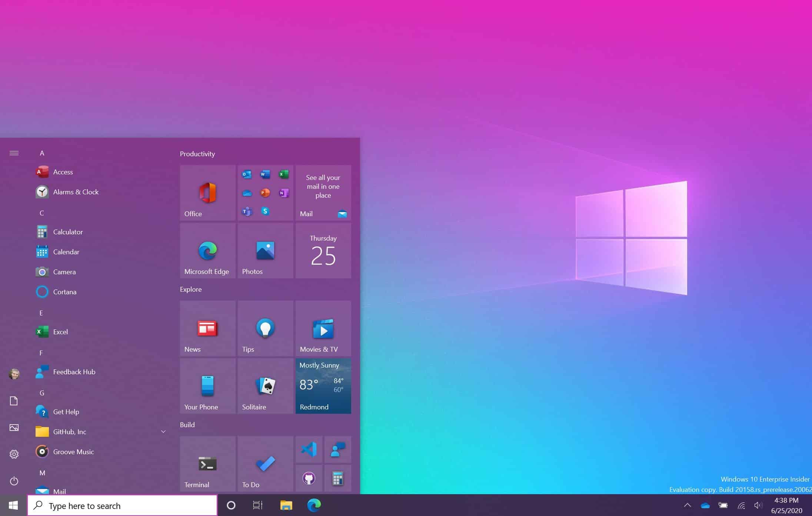Launch the Solitaire tile

click(x=266, y=386)
